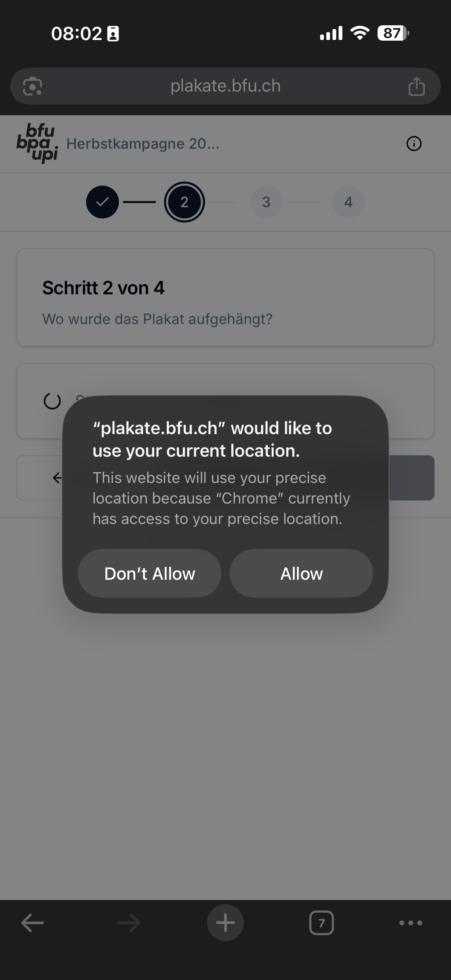Select the completed step one checkmark
Image resolution: width=451 pixels, height=980 pixels.
[102, 202]
